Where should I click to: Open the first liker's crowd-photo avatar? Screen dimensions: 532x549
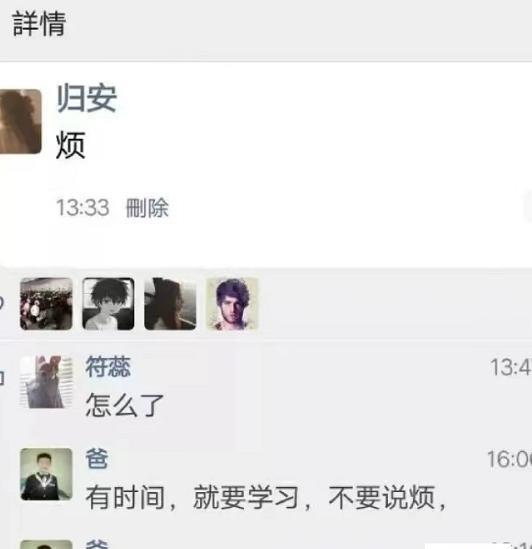46,304
